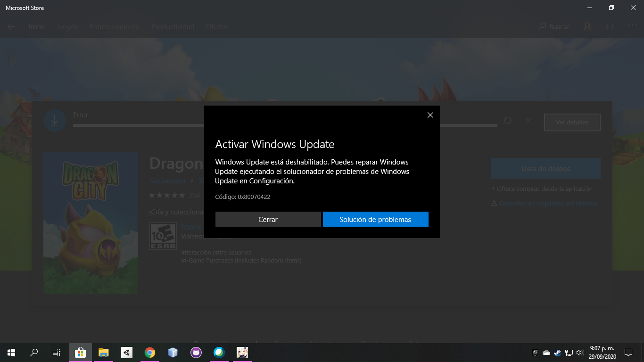This screenshot has width=644, height=362.
Task: Click Solución de problemas button
Action: (375, 219)
